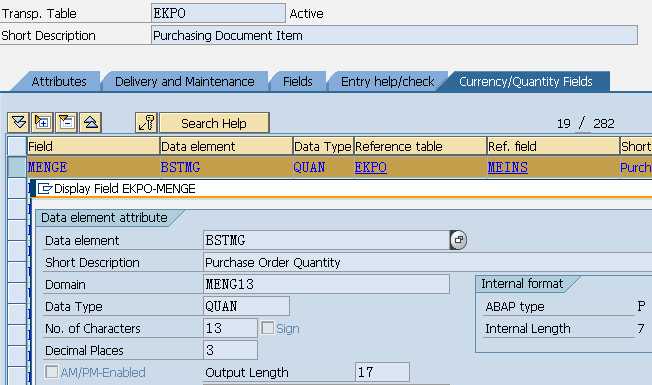Click the delete row toolbar icon
This screenshot has width=652, height=385.
pos(67,123)
